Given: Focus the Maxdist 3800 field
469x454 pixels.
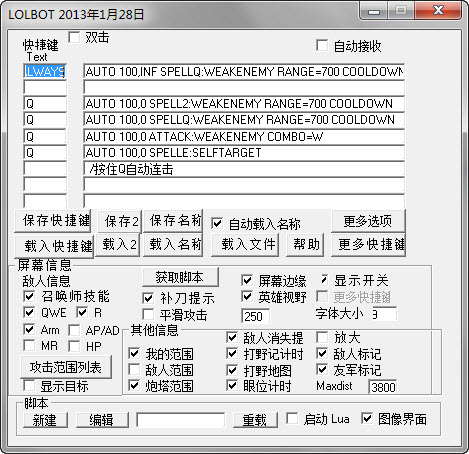Looking at the screenshot, I should point(383,387).
